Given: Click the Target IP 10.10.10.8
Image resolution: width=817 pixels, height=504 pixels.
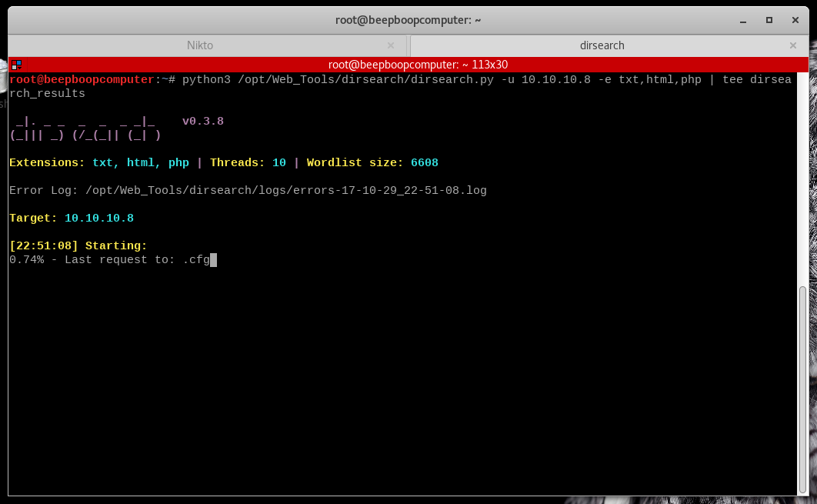Looking at the screenshot, I should coord(98,218).
